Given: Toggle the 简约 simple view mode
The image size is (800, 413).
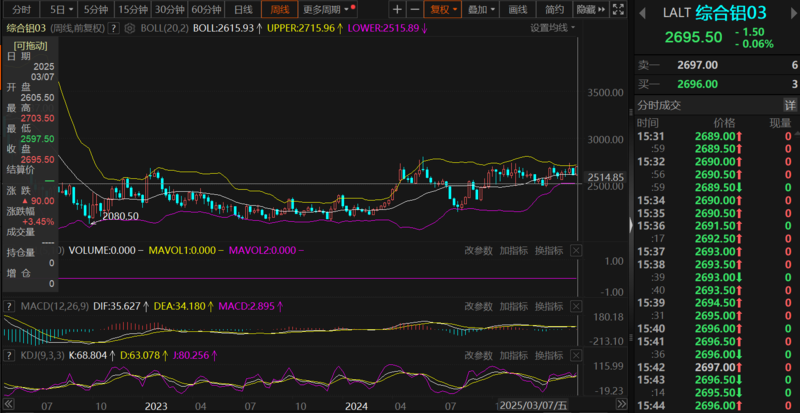Looking at the screenshot, I should point(556,9).
